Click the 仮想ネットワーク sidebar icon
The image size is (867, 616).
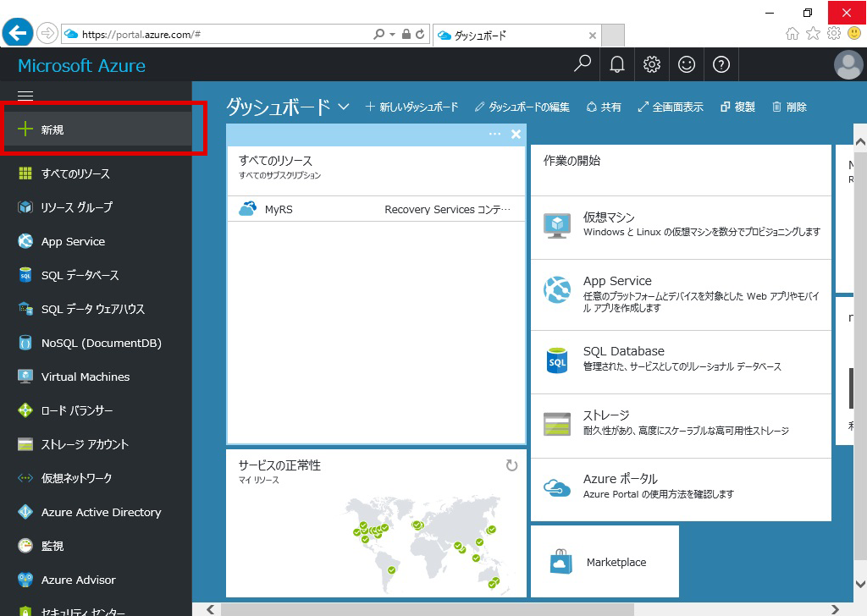25,478
